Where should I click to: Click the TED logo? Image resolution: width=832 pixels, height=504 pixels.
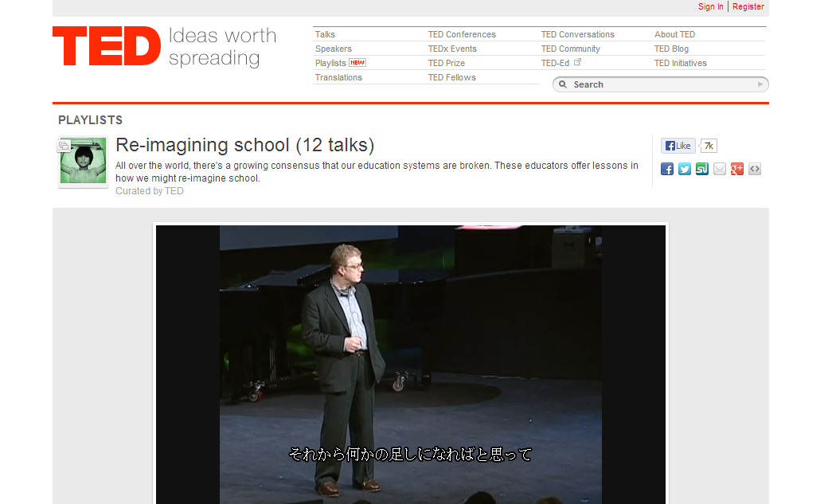(x=107, y=46)
